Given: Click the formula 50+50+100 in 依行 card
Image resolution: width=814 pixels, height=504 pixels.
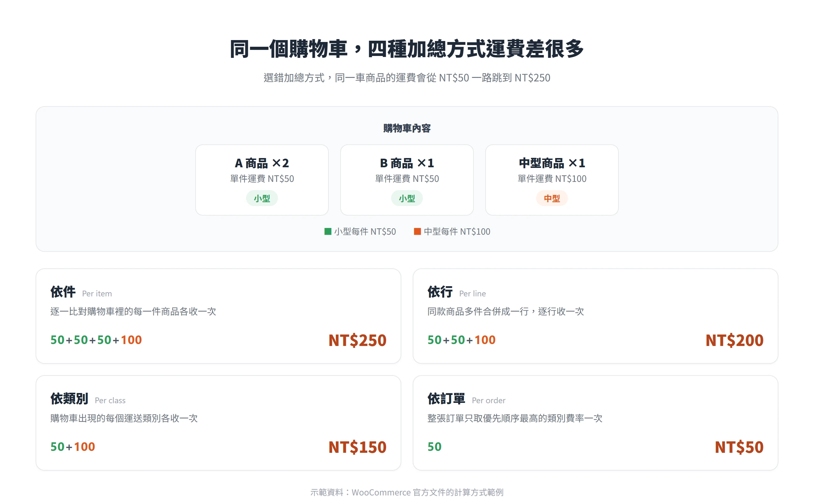Looking at the screenshot, I should point(461,340).
